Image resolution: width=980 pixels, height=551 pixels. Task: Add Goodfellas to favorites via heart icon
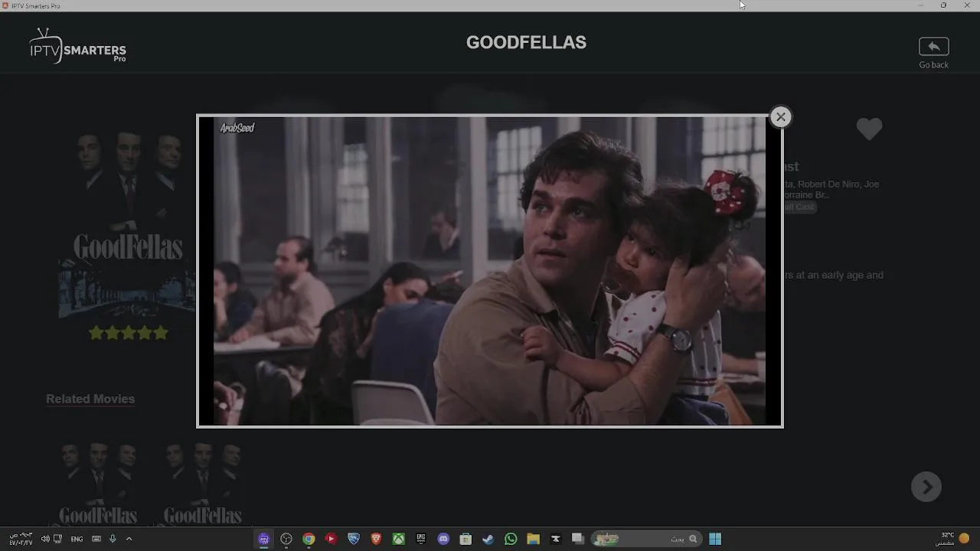[x=869, y=129]
